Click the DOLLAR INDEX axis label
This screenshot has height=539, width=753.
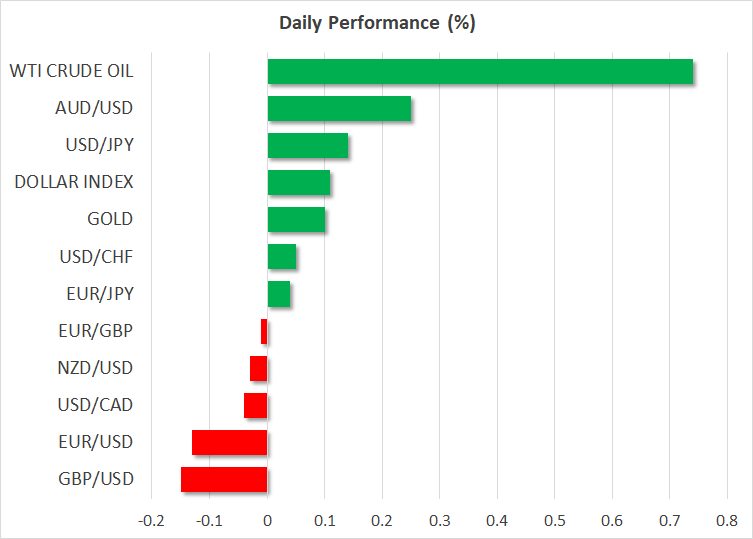[x=74, y=182]
